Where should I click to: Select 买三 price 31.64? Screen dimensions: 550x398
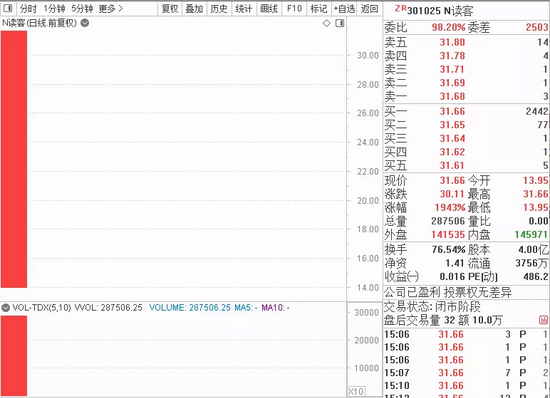point(452,139)
